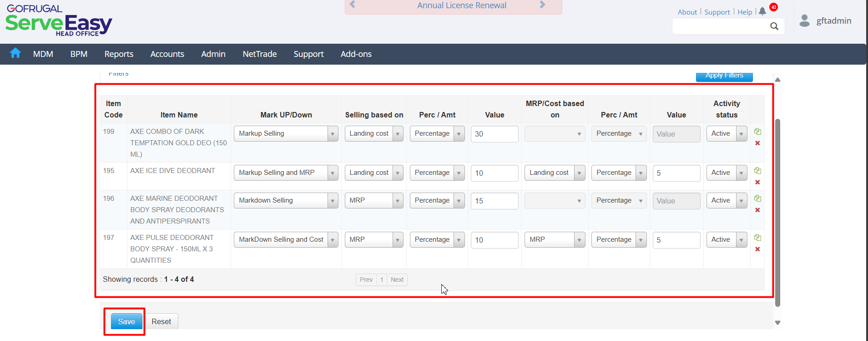Go to the Prev page
The width and height of the screenshot is (868, 341).
(366, 280)
